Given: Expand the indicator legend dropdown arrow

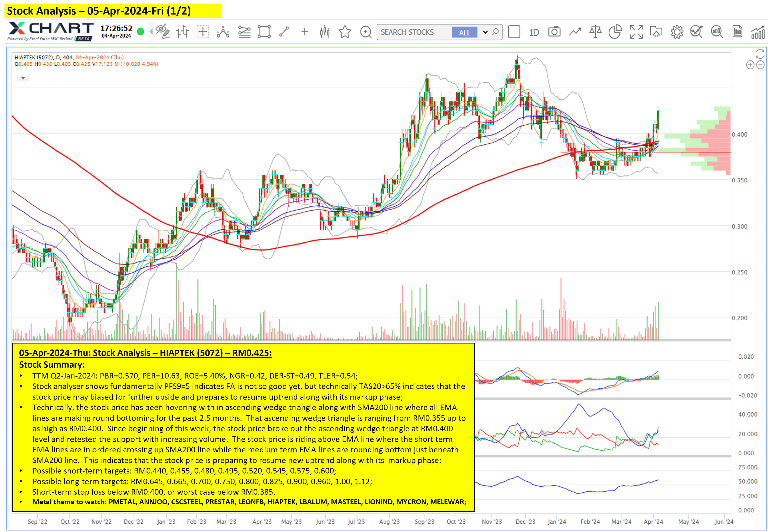Looking at the screenshot, I should [x=23, y=78].
